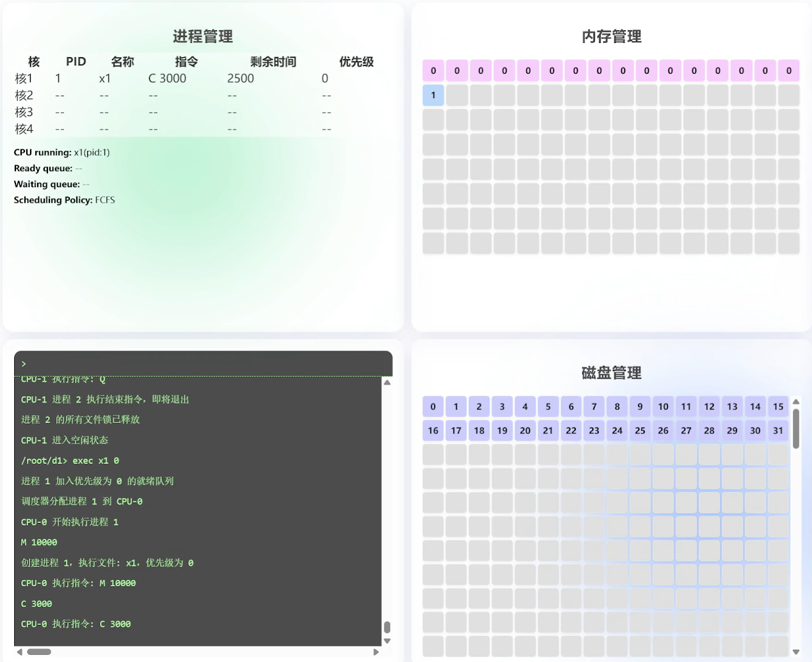Click disk block 31

(778, 430)
